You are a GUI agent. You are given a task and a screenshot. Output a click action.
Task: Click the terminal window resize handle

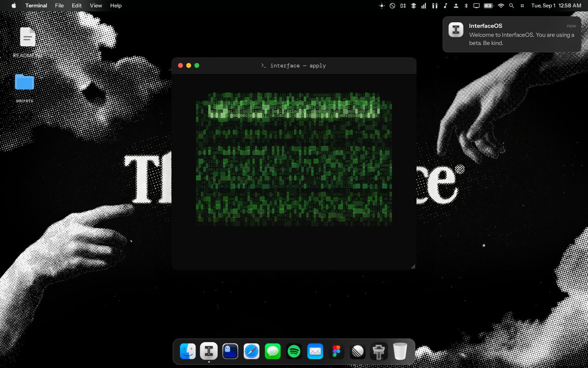(x=413, y=267)
